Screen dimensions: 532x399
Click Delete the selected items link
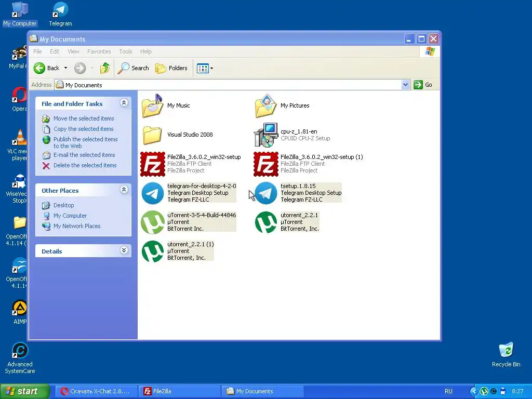pyautogui.click(x=85, y=165)
